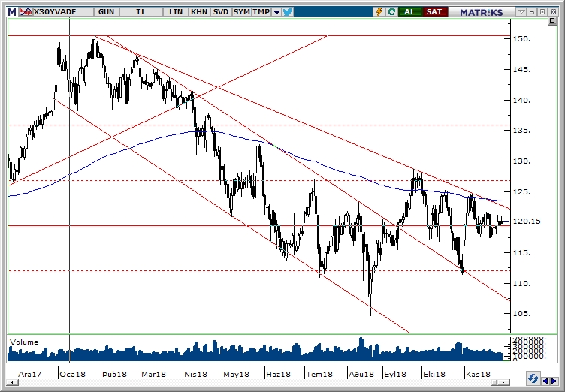Viewport: 565px width, 392px height.
Task: Expand the dropdown arrow after TMP
Action: (276, 12)
